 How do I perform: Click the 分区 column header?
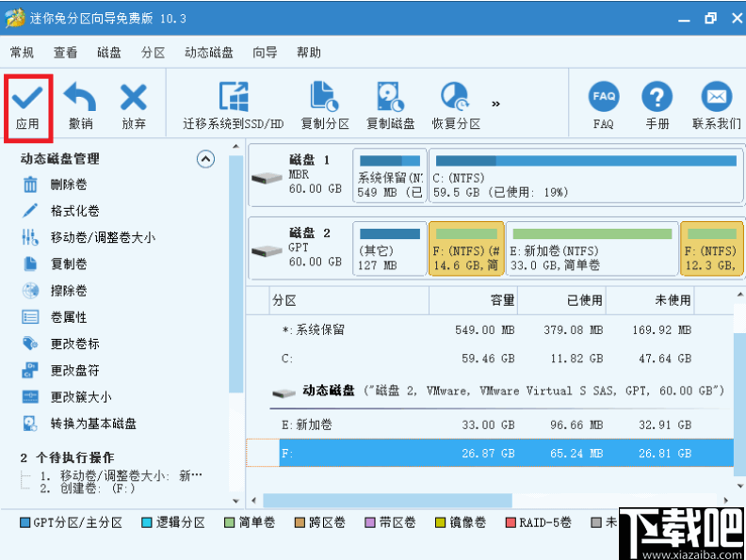349,300
